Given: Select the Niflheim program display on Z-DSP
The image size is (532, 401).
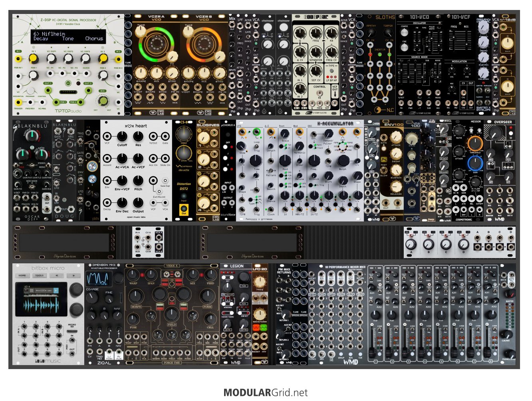Looking at the screenshot, I should [x=68, y=36].
